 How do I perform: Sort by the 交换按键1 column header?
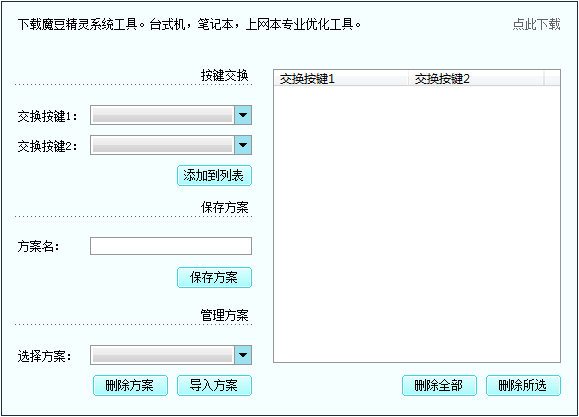(341, 79)
